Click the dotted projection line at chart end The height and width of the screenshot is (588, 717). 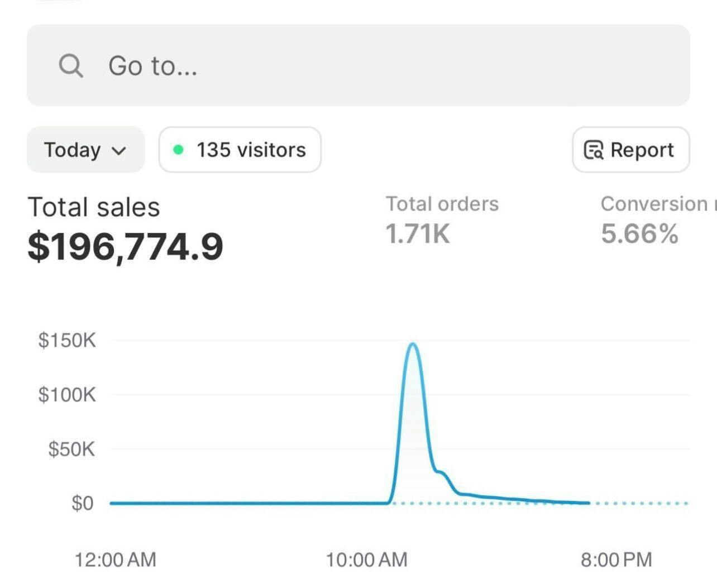pyautogui.click(x=642, y=503)
